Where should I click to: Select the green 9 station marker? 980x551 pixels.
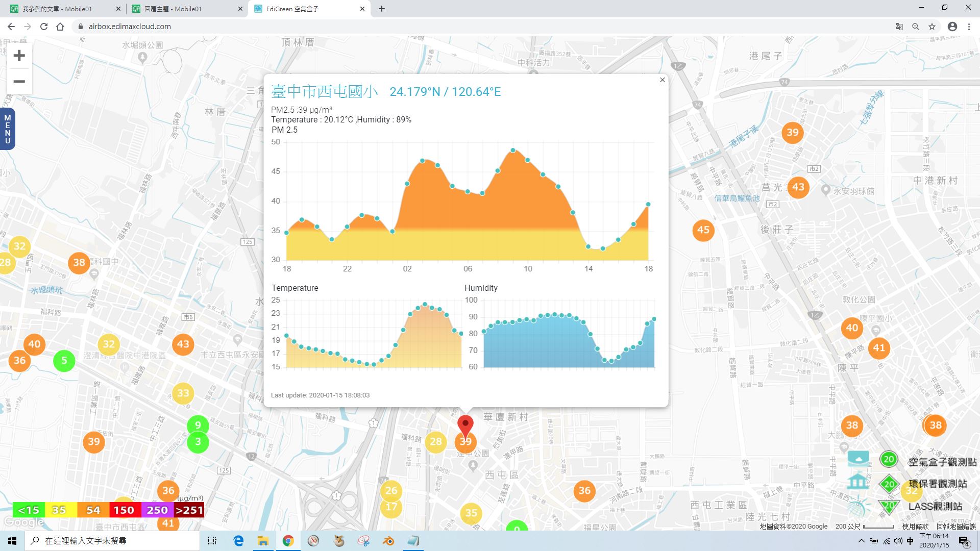(x=198, y=425)
